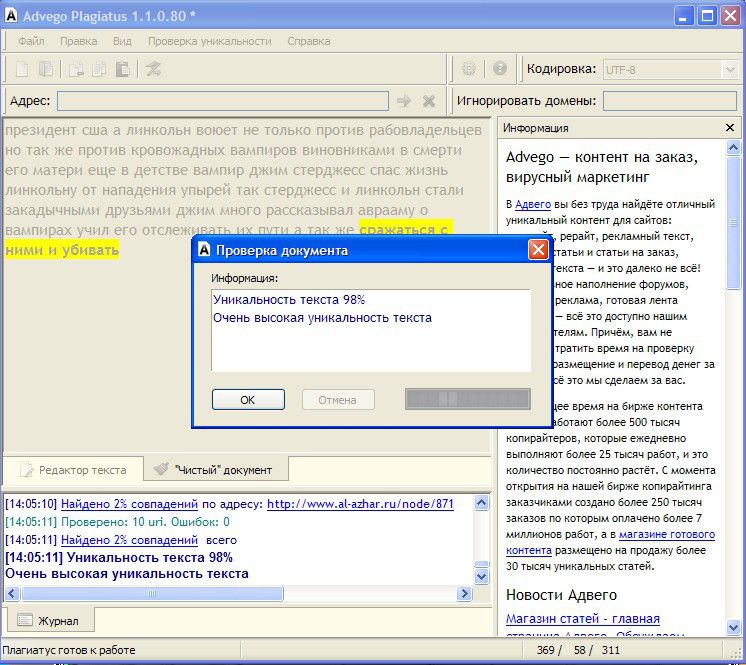
Task: Click the settings gear toolbar icon
Action: tap(469, 69)
